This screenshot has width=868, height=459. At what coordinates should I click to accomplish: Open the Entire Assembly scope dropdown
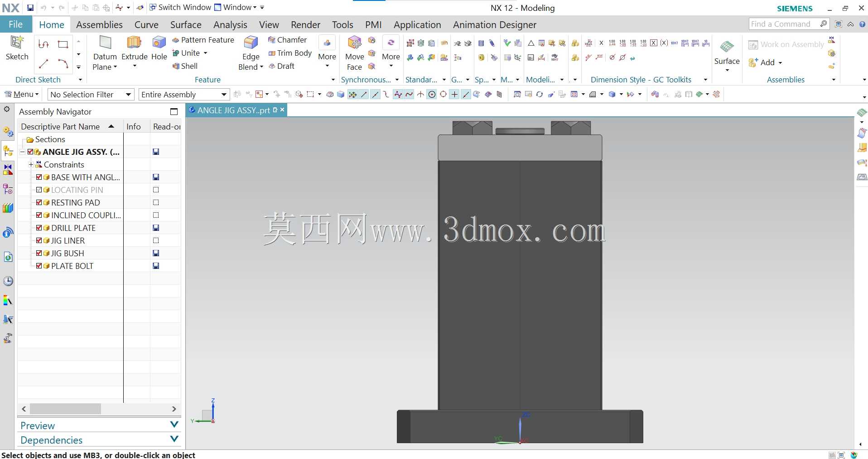pyautogui.click(x=184, y=94)
